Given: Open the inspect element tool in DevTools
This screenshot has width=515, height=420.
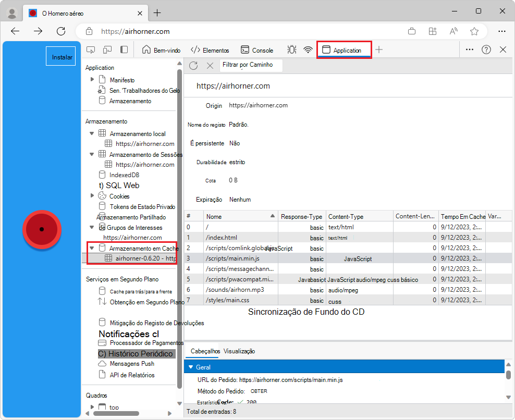Looking at the screenshot, I should pos(91,49).
